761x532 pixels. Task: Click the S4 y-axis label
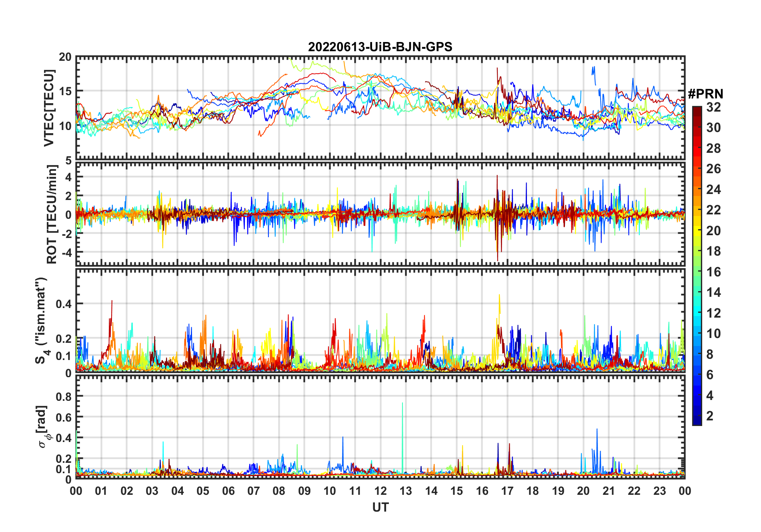41,320
